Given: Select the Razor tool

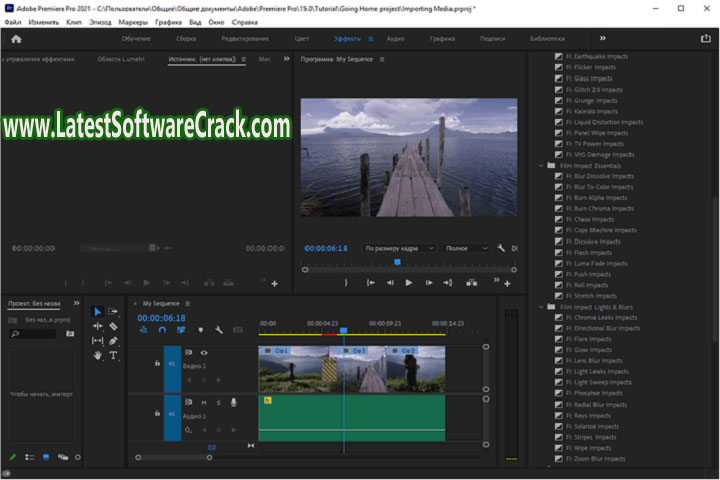Looking at the screenshot, I should point(113,326).
